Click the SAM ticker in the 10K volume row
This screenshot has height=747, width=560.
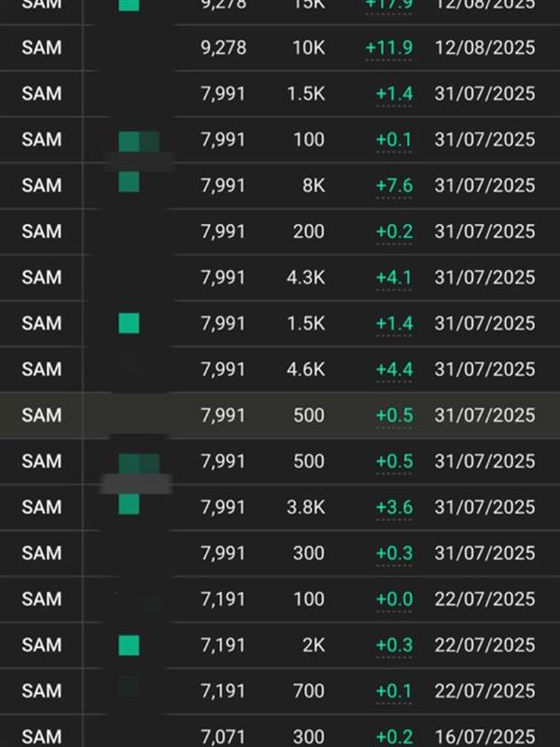tap(42, 49)
